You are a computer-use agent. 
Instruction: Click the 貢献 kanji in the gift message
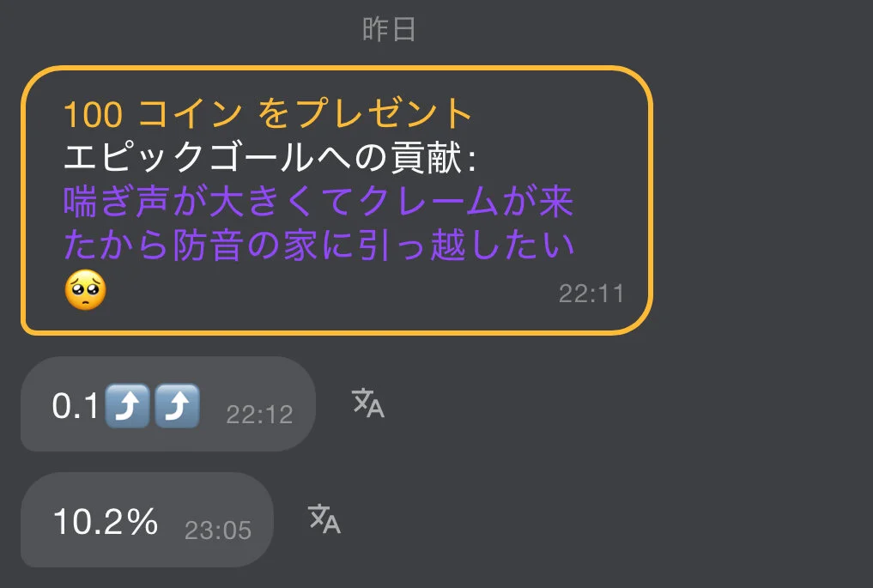427,157
